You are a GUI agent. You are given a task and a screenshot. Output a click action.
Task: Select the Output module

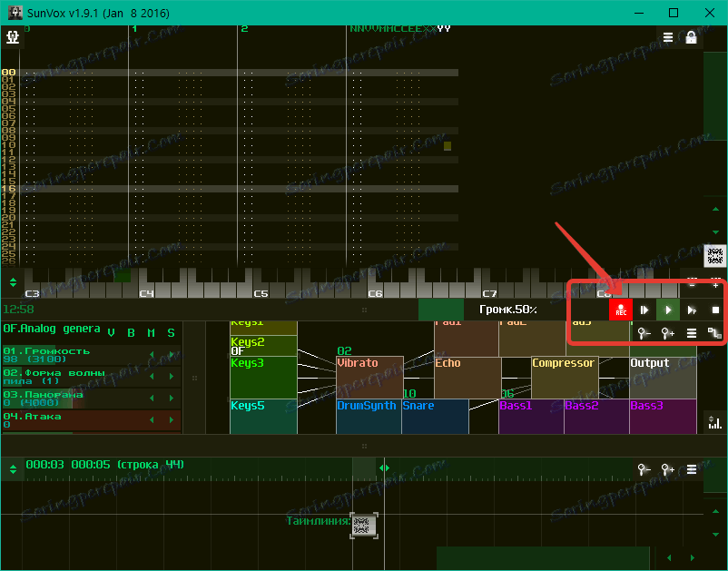(x=663, y=378)
